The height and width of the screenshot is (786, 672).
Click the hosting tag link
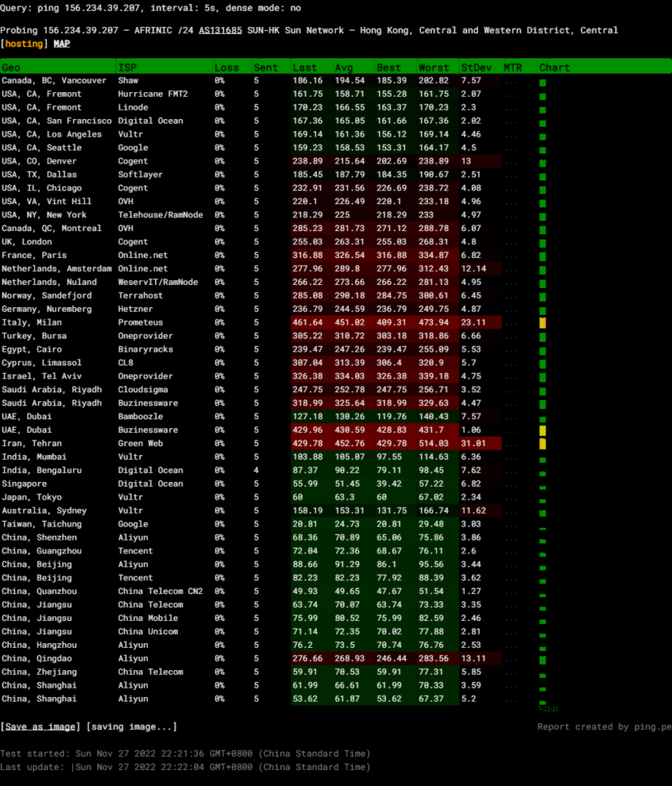pos(25,44)
